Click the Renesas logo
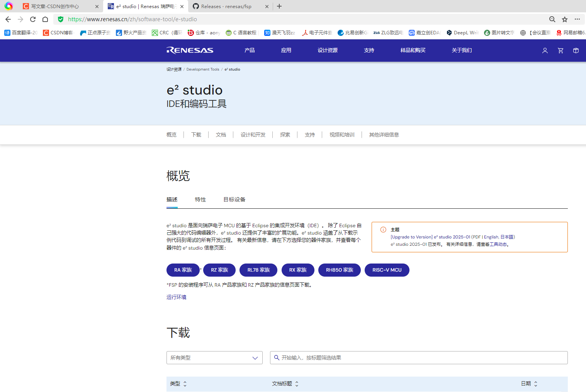 point(190,50)
